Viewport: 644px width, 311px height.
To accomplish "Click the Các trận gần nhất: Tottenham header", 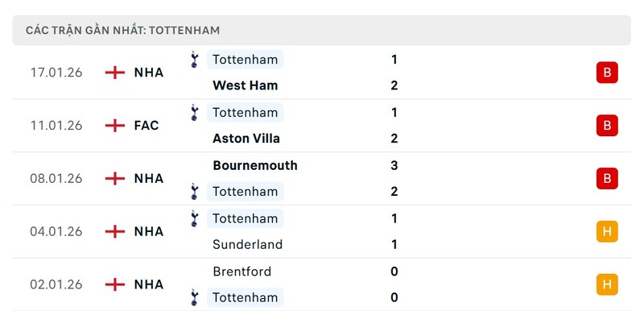I will (x=321, y=31).
